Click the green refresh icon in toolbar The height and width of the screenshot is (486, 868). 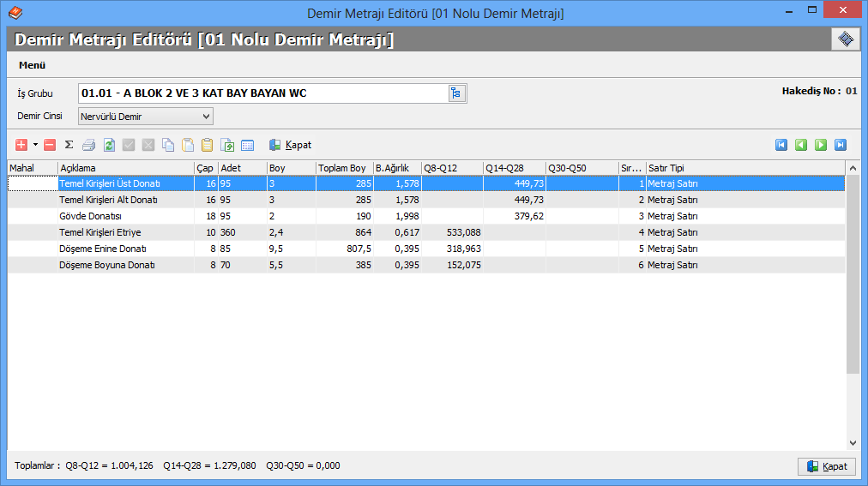pos(109,146)
